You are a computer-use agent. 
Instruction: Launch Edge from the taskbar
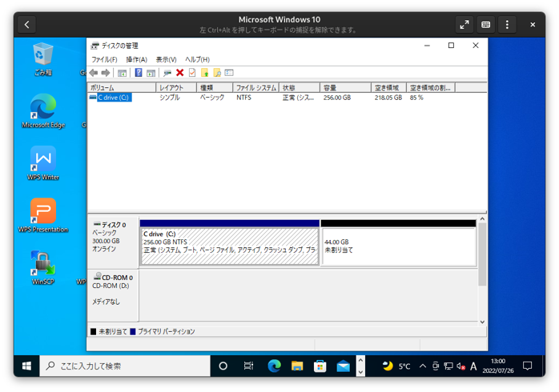274,366
